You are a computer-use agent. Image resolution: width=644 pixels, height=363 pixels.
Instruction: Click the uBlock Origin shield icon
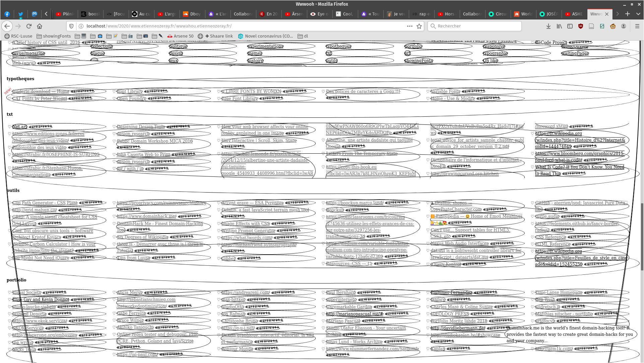581,26
